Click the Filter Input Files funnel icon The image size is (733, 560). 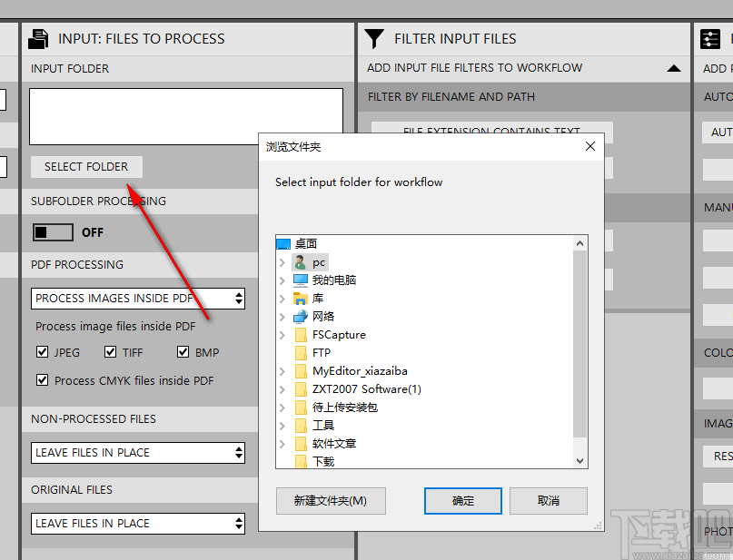click(374, 39)
